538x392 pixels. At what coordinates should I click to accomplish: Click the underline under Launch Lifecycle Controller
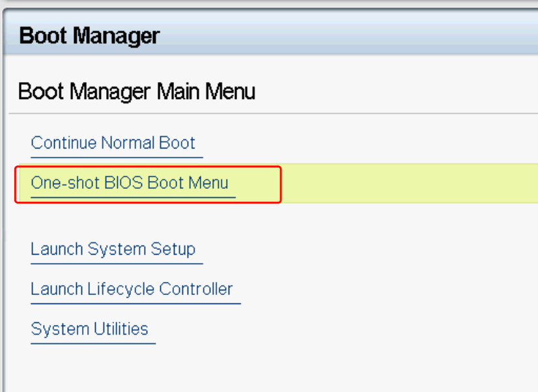click(x=135, y=303)
